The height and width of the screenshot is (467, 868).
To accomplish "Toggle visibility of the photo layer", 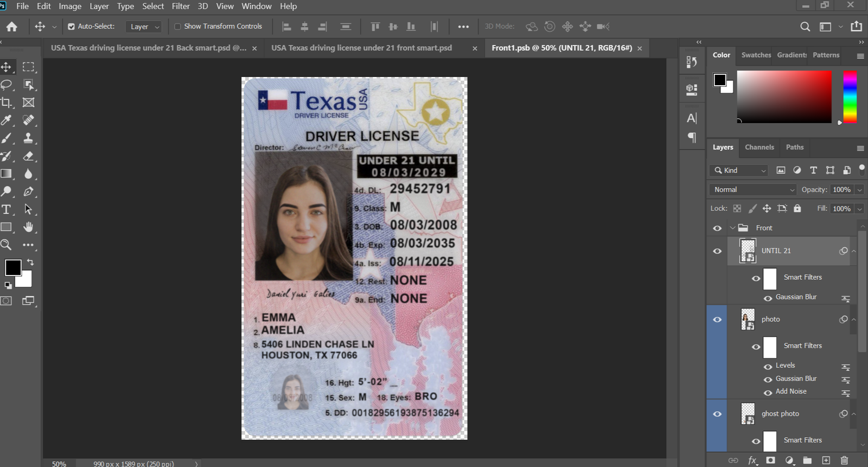I will pos(717,319).
